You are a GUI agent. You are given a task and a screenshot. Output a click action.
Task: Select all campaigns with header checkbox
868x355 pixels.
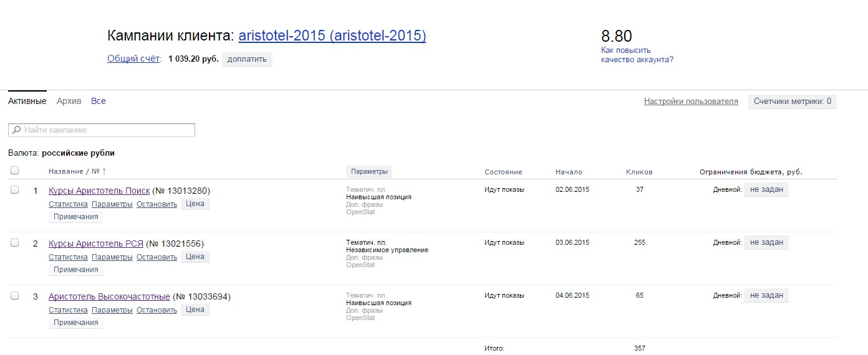tap(15, 171)
